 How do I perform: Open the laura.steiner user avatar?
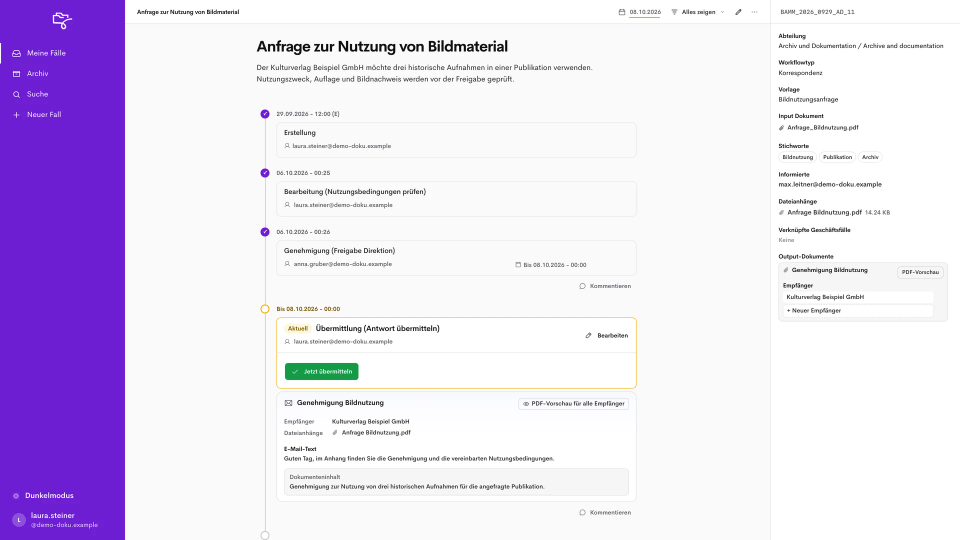coord(18,520)
